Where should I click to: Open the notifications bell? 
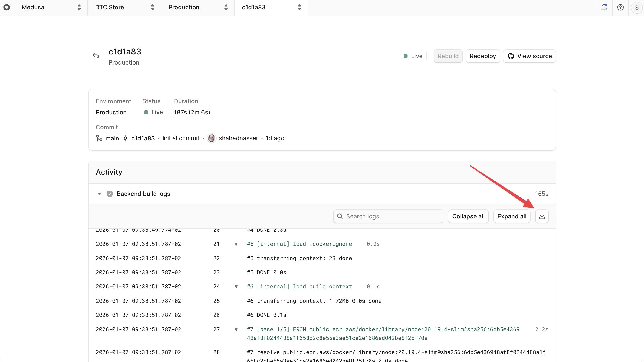[x=604, y=7]
